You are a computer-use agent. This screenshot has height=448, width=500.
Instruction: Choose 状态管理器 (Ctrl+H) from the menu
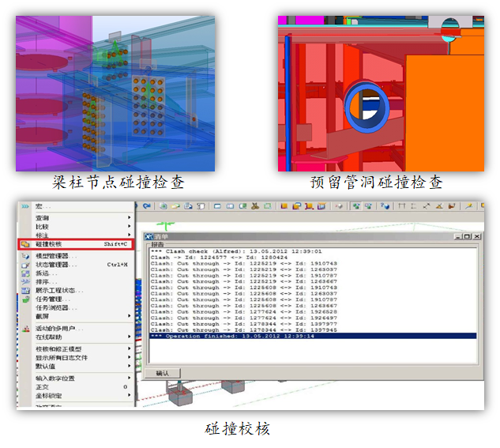[76, 265]
